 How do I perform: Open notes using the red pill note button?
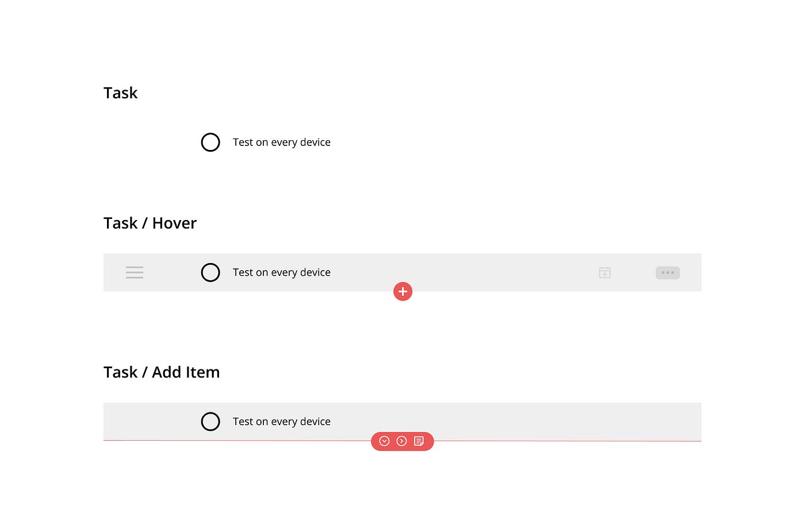click(x=419, y=441)
